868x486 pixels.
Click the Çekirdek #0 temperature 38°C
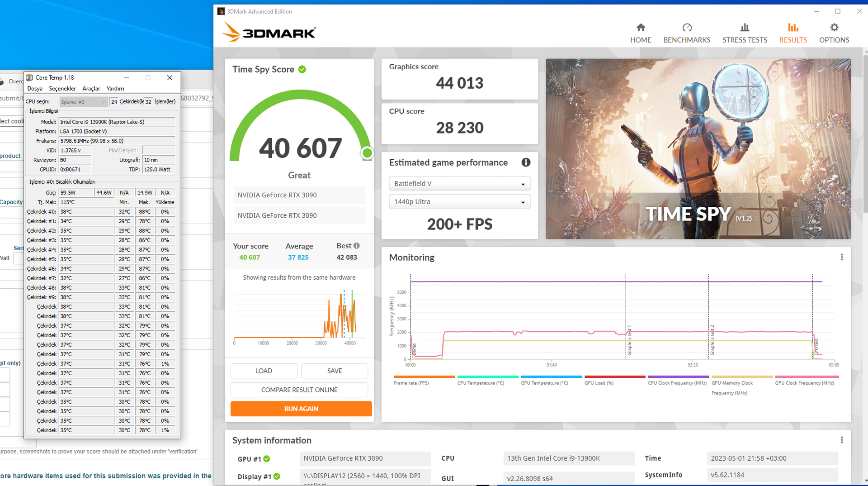click(x=86, y=212)
